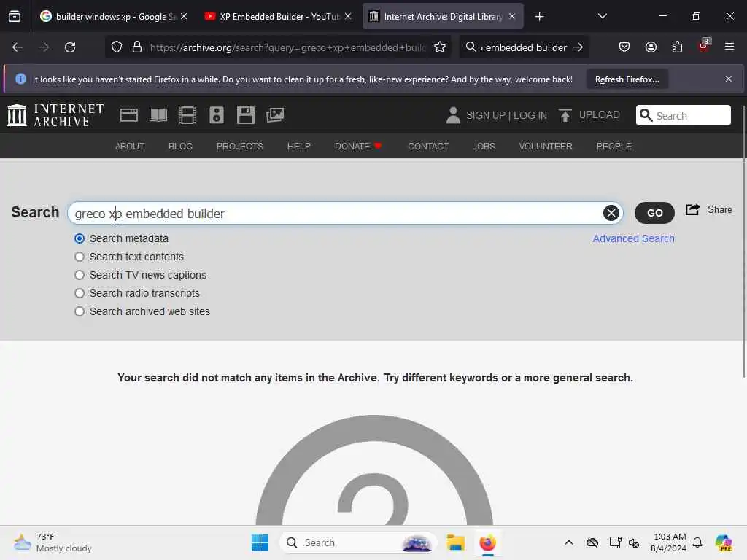Open the Audio speaker icon
Image resolution: width=747 pixels, height=560 pixels.
[216, 115]
